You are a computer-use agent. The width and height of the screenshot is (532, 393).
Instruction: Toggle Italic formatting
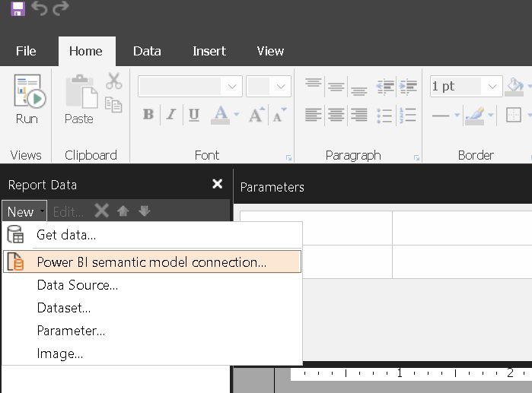171,115
